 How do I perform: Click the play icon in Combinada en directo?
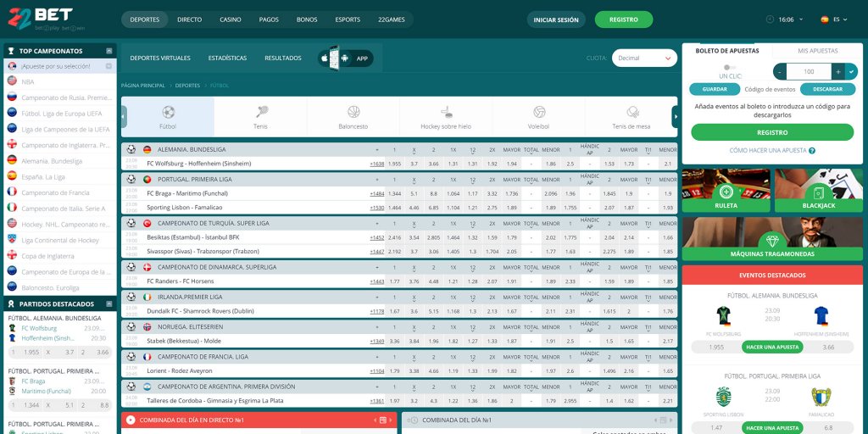(x=131, y=420)
